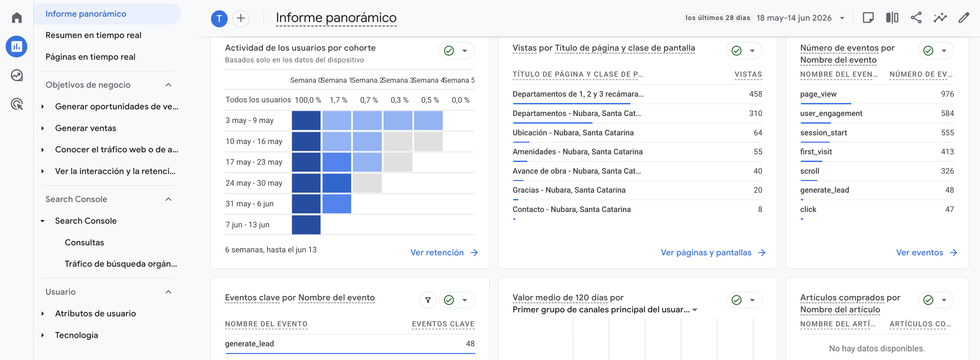This screenshot has width=980, height=360.
Task: Click the 3 may - 9 may Semana 0 cell
Action: click(x=306, y=120)
